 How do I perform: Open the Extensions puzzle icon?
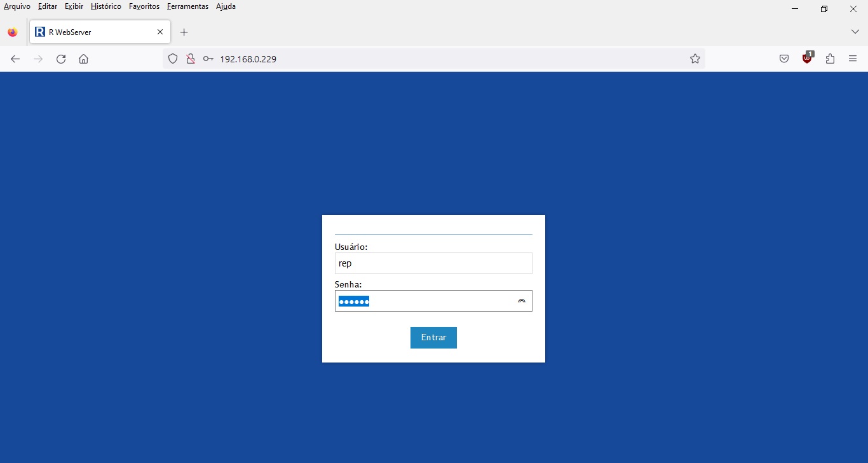[830, 59]
